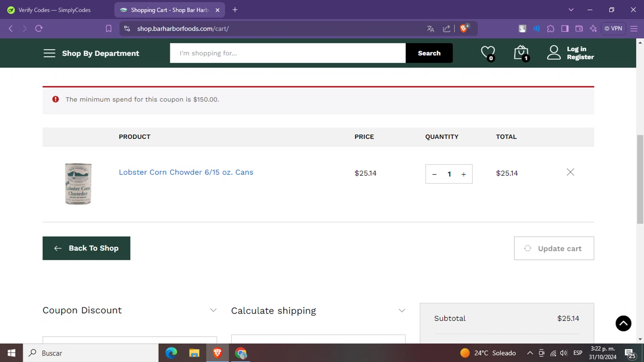The width and height of the screenshot is (644, 362).
Task: Open the translate page icon
Action: pyautogui.click(x=431, y=29)
